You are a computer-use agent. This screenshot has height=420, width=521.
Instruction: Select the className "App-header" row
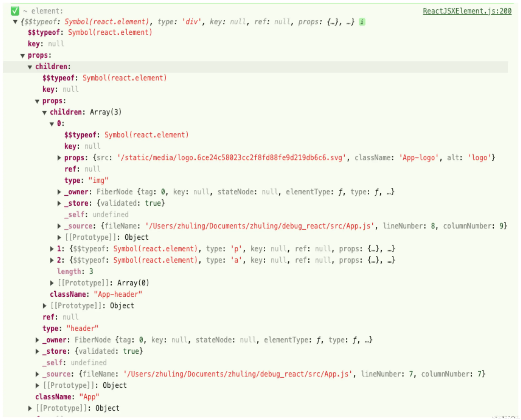click(96, 294)
